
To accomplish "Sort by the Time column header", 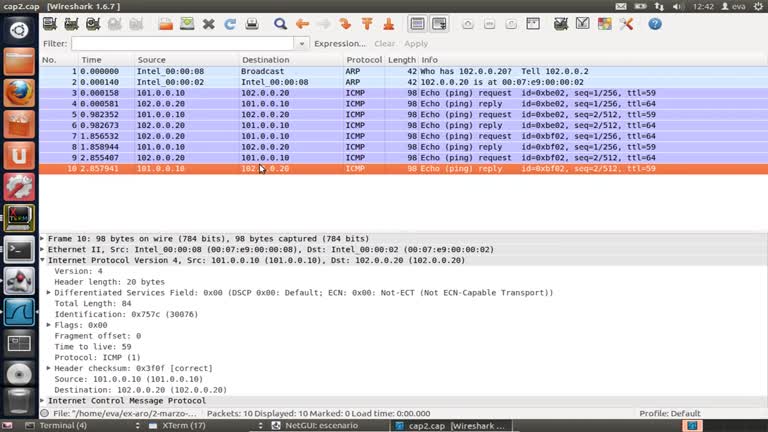I will tap(106, 60).
